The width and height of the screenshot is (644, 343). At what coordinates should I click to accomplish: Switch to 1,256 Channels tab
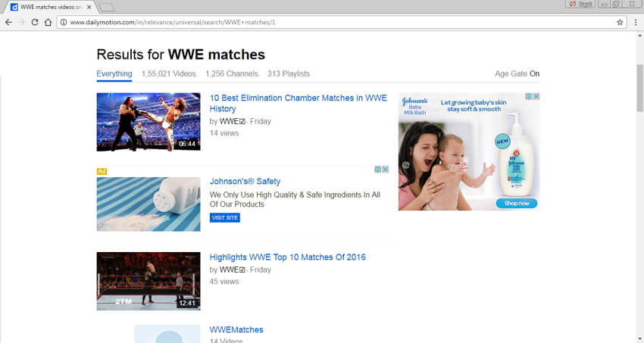232,74
